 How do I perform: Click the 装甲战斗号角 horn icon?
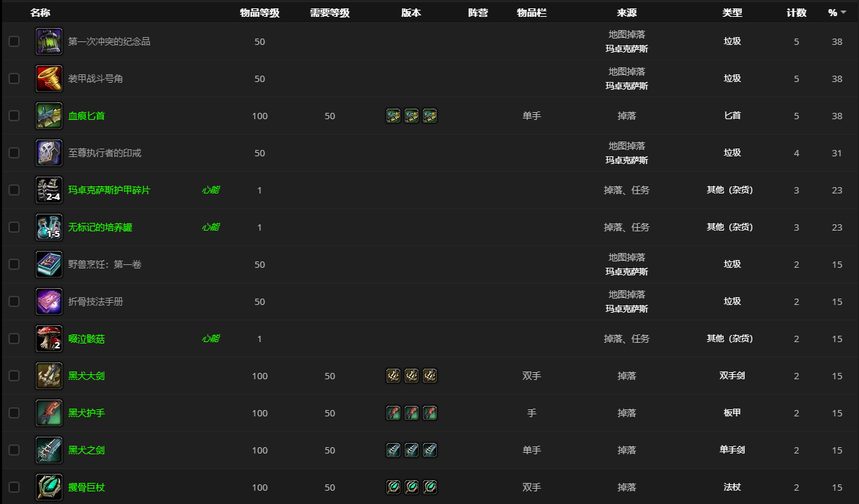(49, 79)
